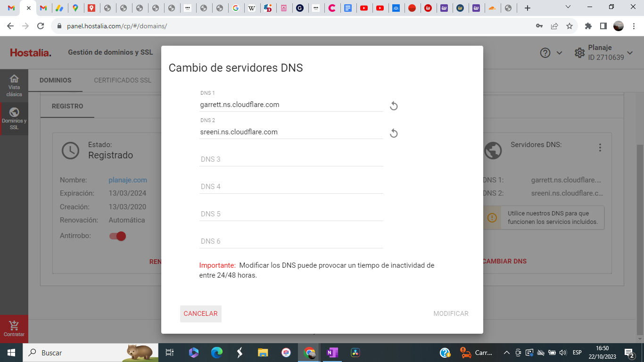
Task: Open the Contratar cart in sidebar
Action: pos(14,329)
